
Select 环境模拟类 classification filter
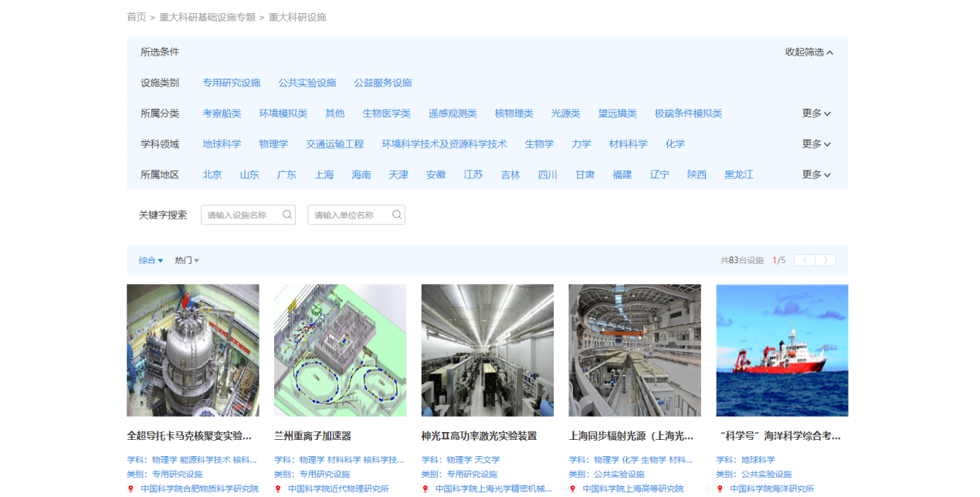tap(283, 113)
